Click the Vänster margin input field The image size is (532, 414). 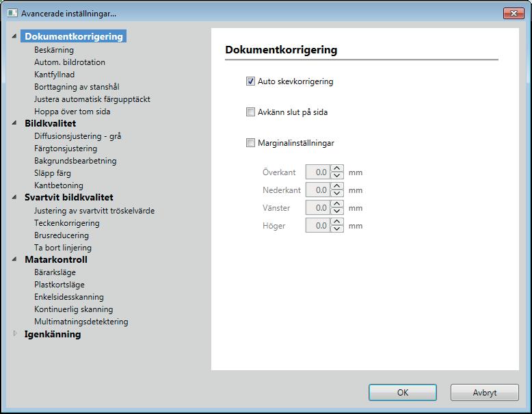point(318,207)
